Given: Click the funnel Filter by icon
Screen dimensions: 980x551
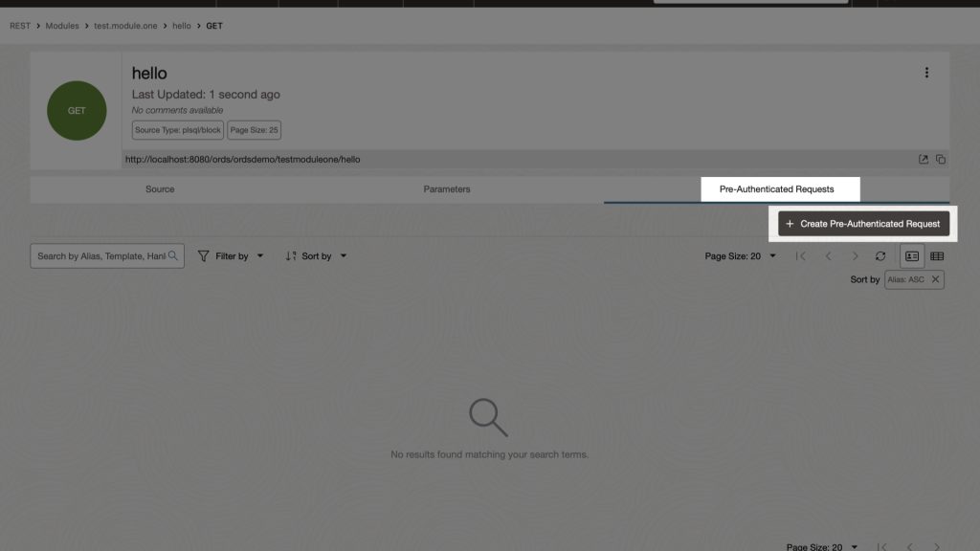Looking at the screenshot, I should 203,256.
